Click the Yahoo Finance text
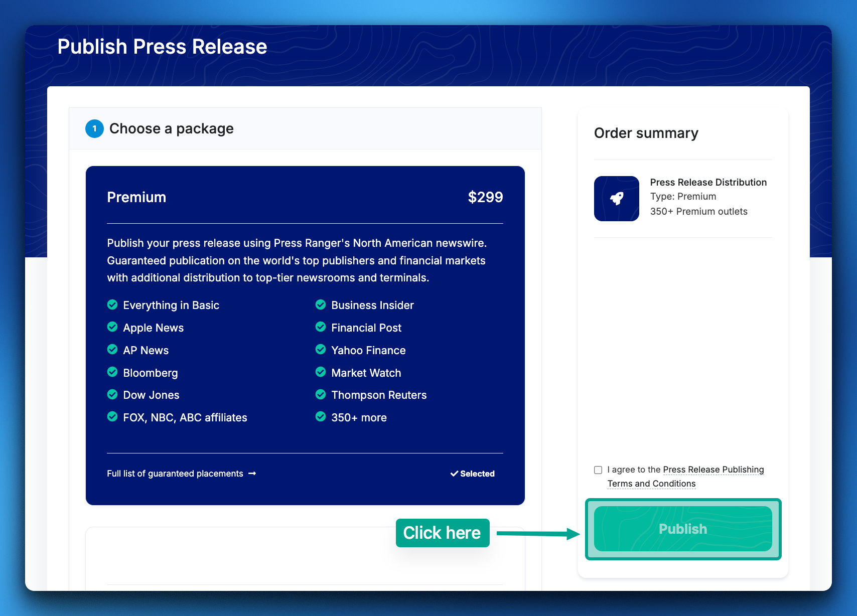This screenshot has height=616, width=857. (x=368, y=351)
